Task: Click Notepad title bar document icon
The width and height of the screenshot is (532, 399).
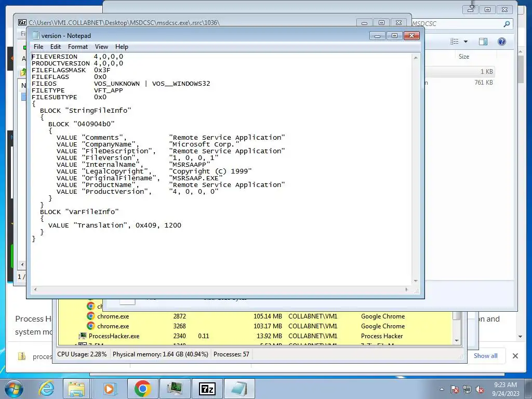Action: tap(36, 36)
